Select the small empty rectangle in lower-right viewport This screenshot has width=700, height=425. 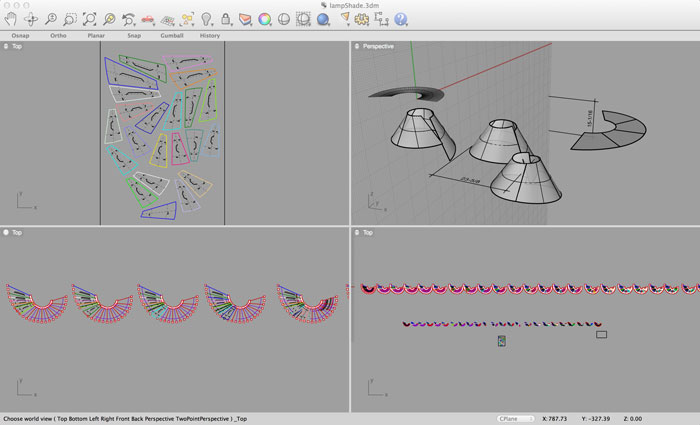coord(601,334)
